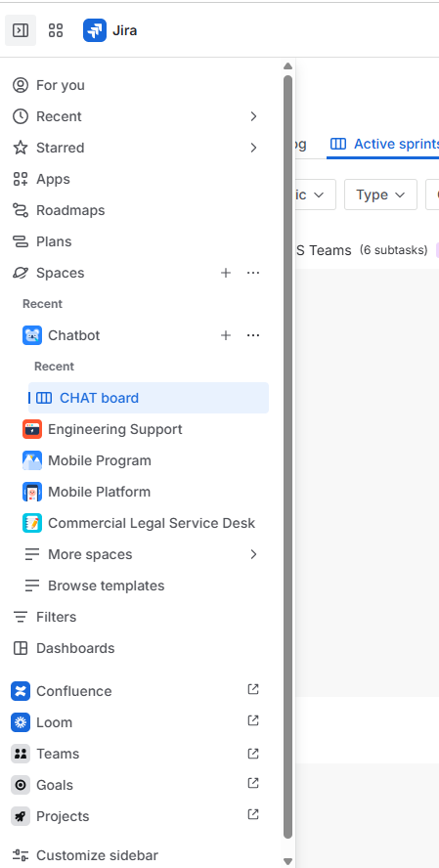Image resolution: width=439 pixels, height=868 pixels.
Task: Switch to the Active sprints tab
Action: tap(385, 144)
